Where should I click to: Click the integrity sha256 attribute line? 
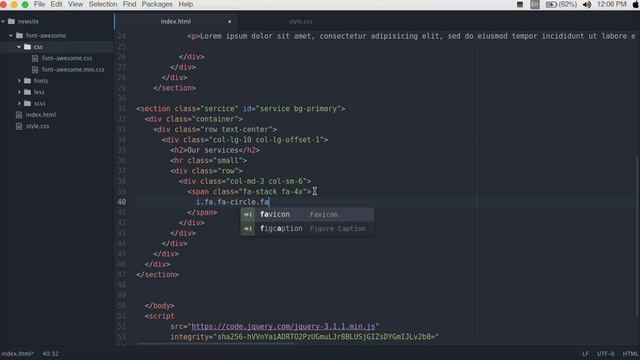click(x=304, y=337)
